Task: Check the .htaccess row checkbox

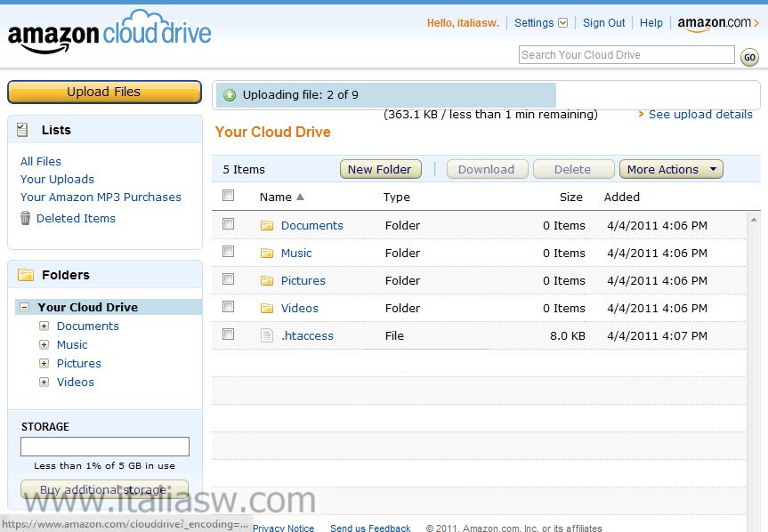Action: [x=228, y=335]
